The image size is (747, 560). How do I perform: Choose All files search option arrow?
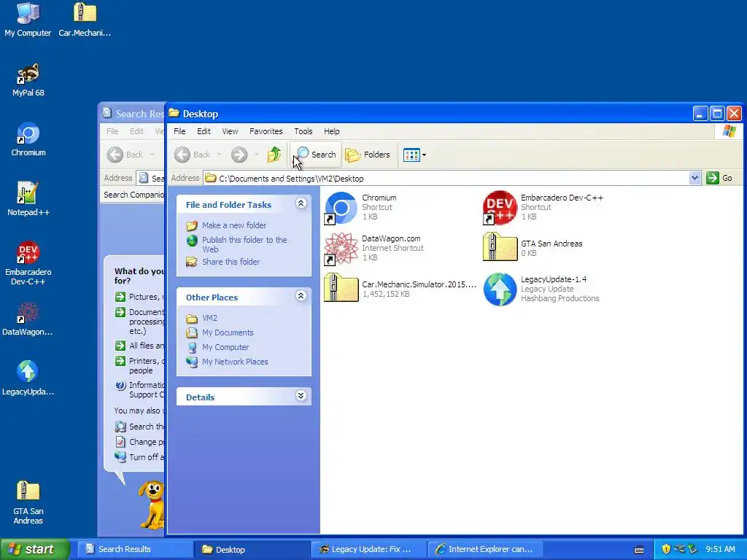click(120, 346)
